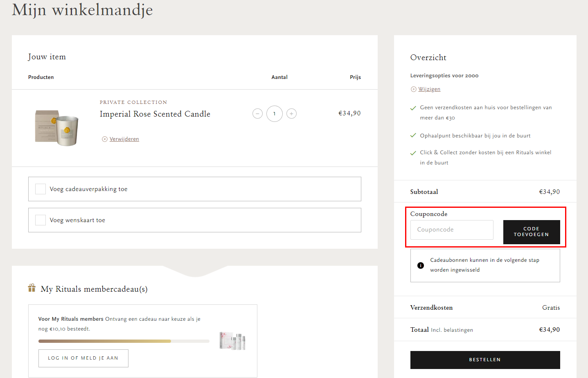Decrease candle quantity with minus icon

click(x=257, y=114)
